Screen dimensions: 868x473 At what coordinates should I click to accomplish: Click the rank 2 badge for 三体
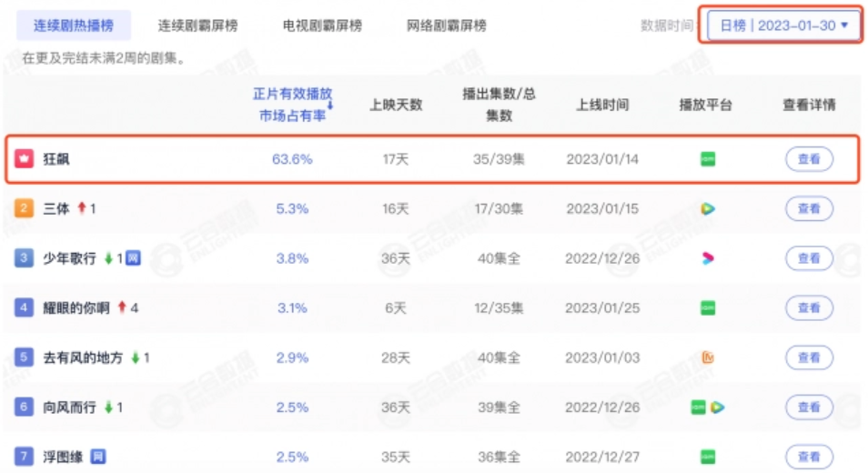click(24, 208)
